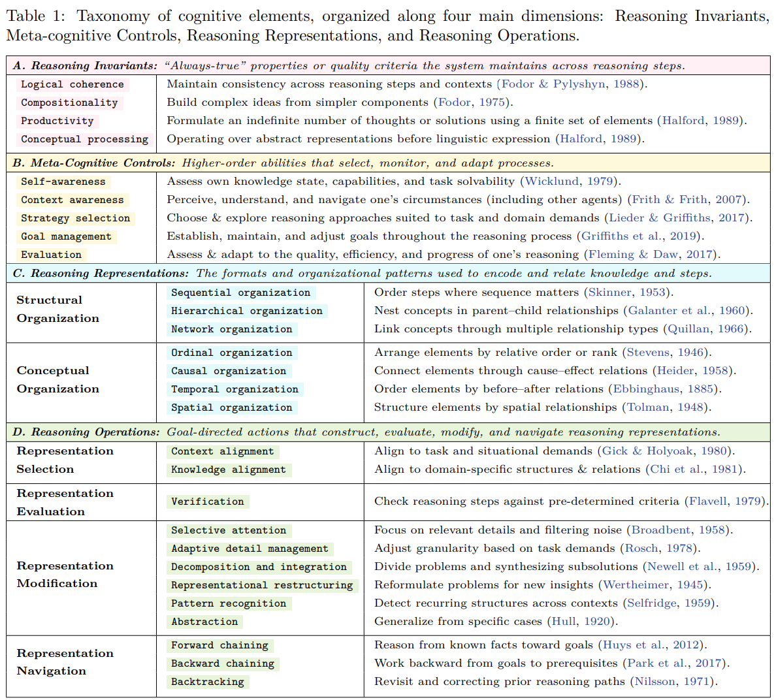Select the "Strategy selection" highlighted term

click(x=75, y=219)
